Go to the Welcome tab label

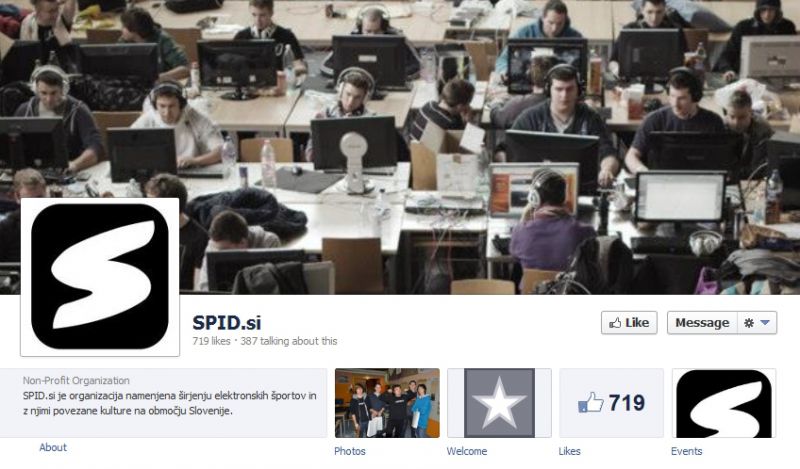click(x=466, y=451)
